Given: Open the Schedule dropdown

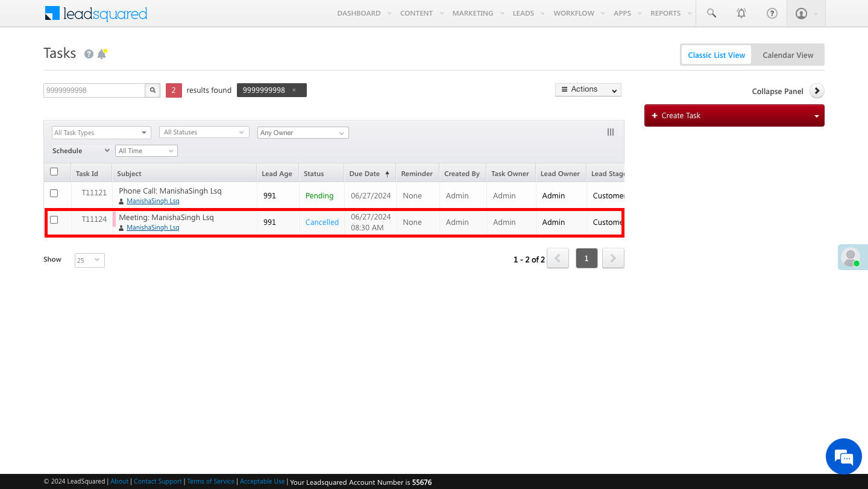Looking at the screenshot, I should click(81, 151).
